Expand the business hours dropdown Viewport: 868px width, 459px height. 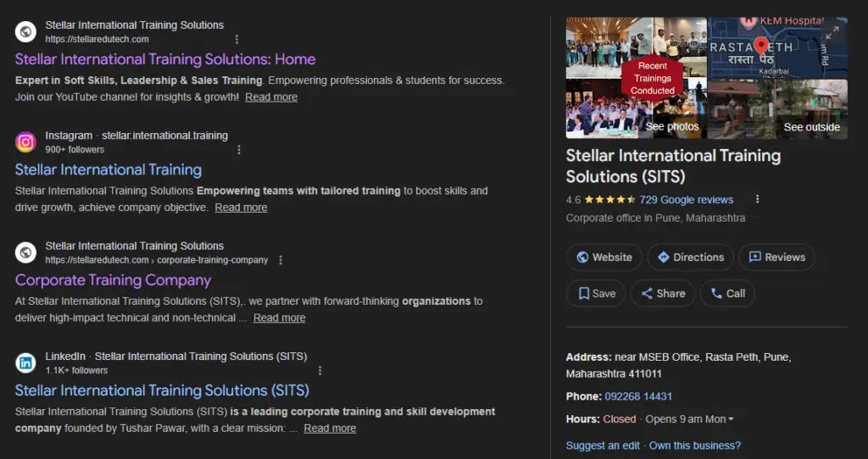pyautogui.click(x=731, y=419)
